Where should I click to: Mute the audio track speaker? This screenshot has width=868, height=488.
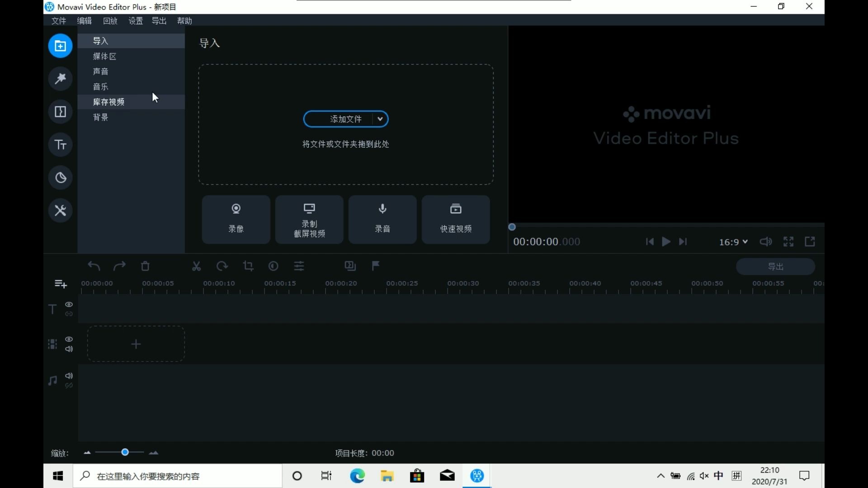coord(69,376)
